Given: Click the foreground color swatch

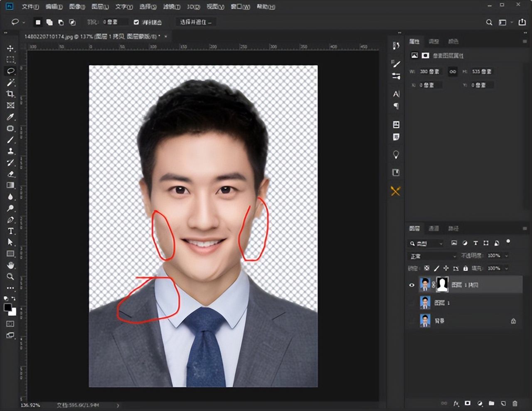Looking at the screenshot, I should (7, 307).
